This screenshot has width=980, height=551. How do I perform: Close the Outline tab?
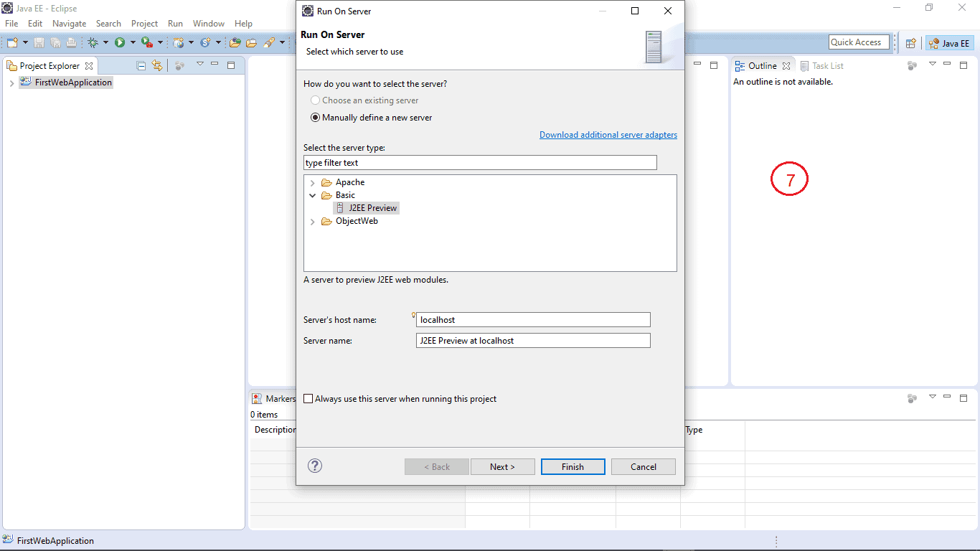[x=786, y=66]
